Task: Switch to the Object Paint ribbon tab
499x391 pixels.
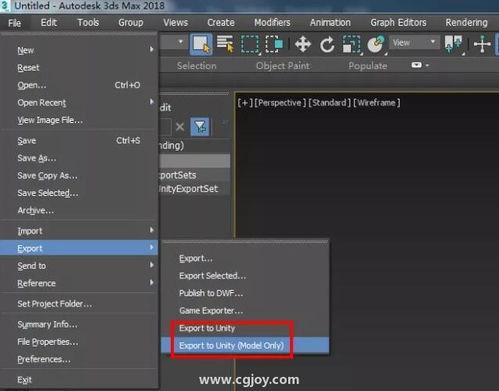Action: coord(283,66)
